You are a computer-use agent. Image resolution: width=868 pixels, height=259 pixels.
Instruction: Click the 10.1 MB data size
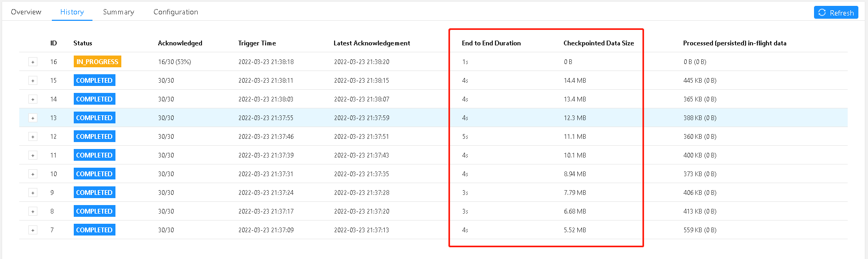[x=575, y=155]
